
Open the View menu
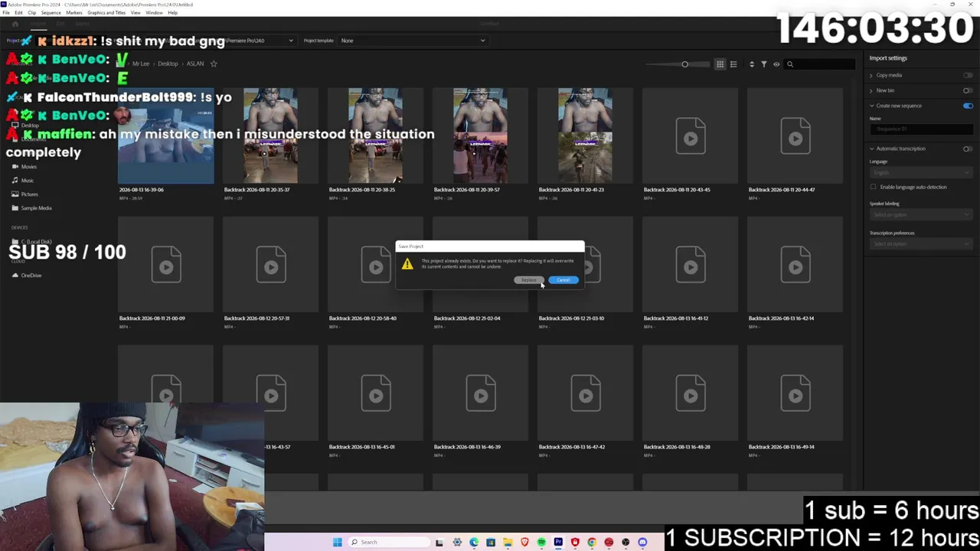(136, 13)
